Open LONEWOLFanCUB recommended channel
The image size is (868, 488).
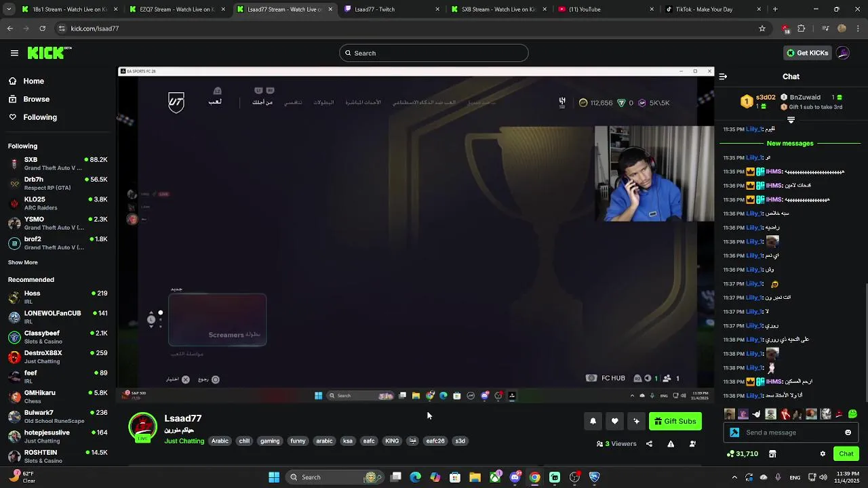[x=57, y=317]
